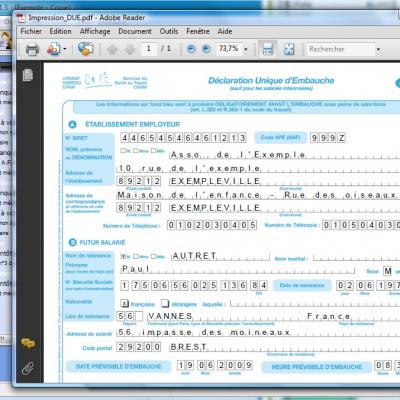
Task: Check the étrangère nationality box
Action: 165,303
